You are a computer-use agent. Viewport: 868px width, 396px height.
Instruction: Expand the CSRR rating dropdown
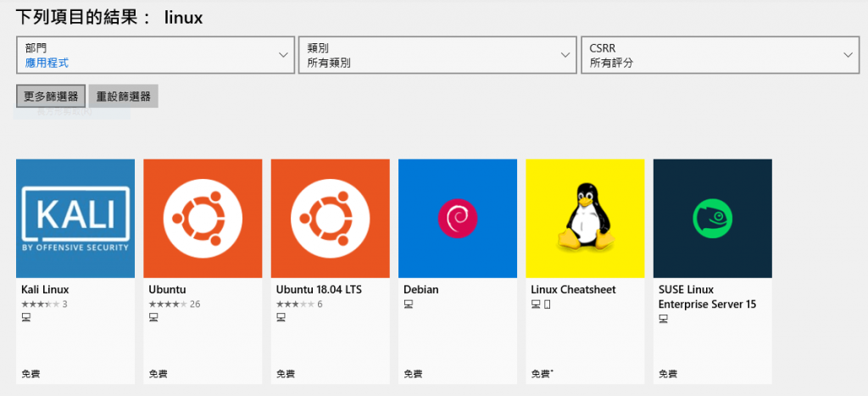pos(721,55)
